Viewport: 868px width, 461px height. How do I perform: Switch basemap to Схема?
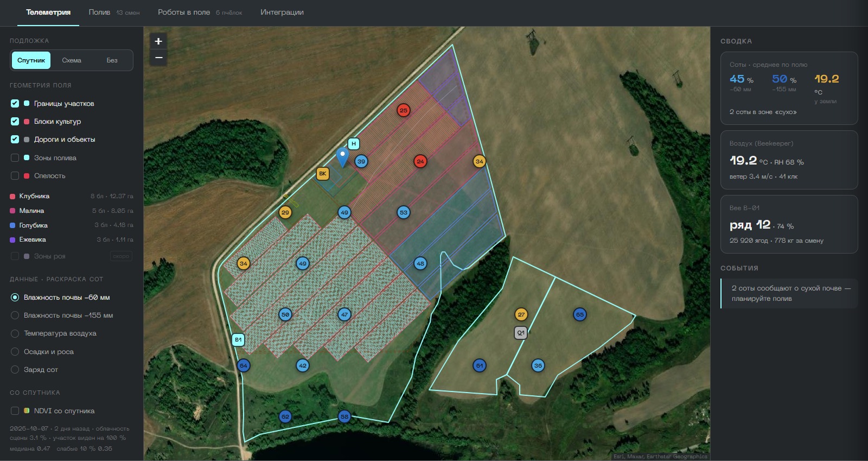tap(72, 60)
